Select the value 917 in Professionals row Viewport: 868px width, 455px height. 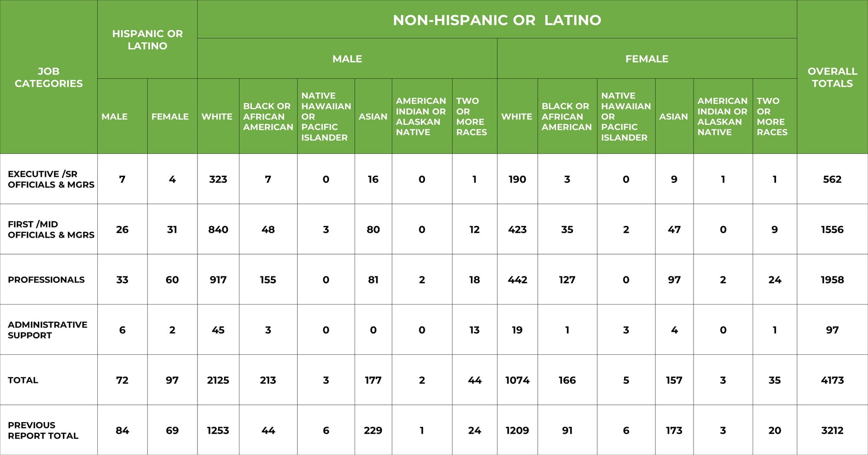tap(218, 280)
